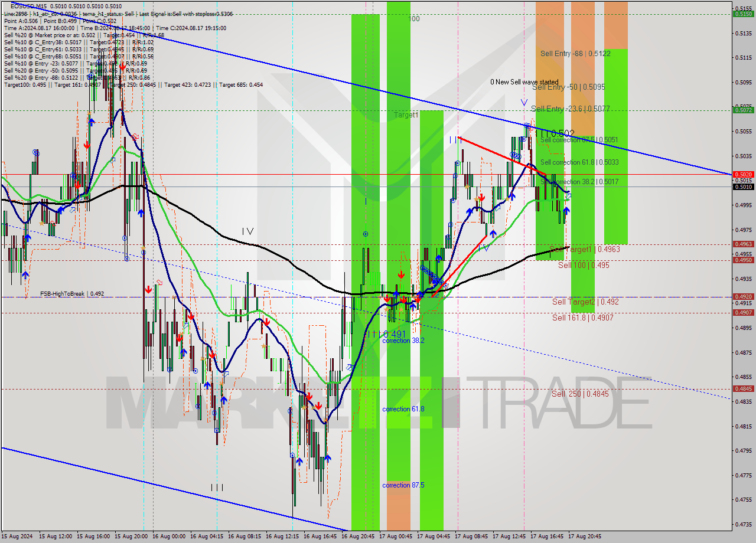Click the red 0.4963 price tag

(x=742, y=244)
